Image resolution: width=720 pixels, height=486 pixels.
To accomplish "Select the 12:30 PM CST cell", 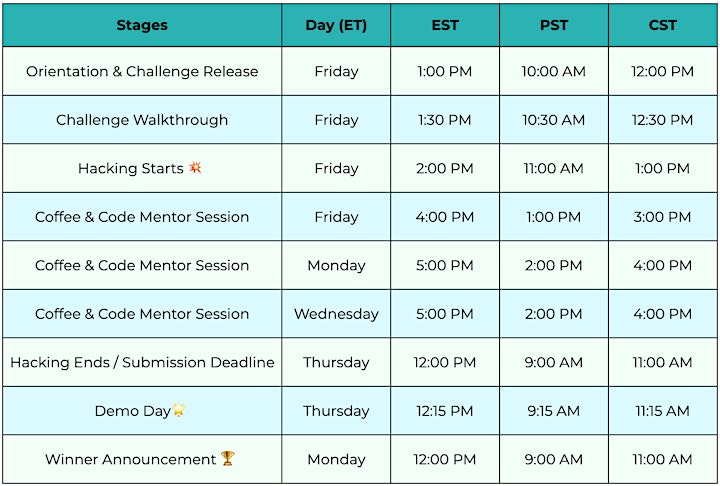I will pyautogui.click(x=663, y=120).
